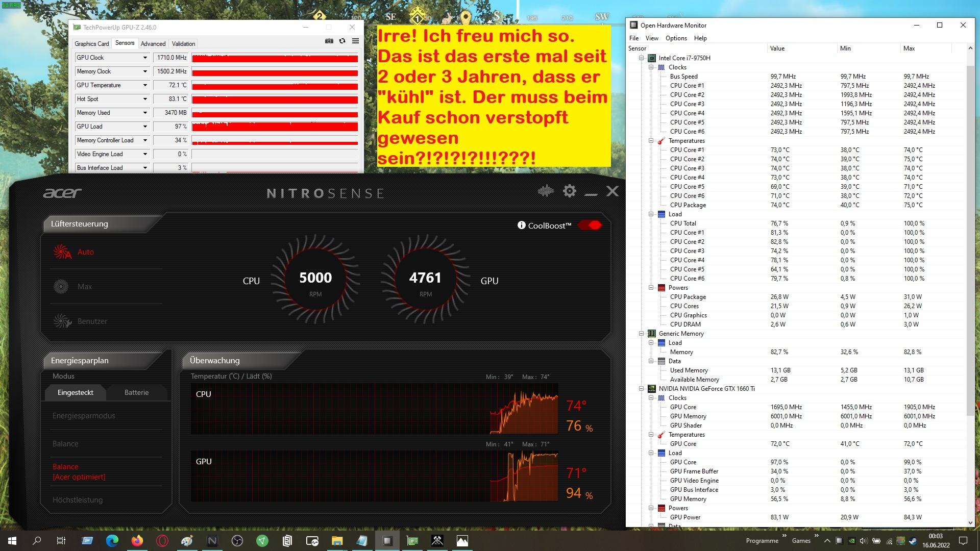Open GPU Clock sensor dropdown
980x551 pixels.
(x=145, y=58)
